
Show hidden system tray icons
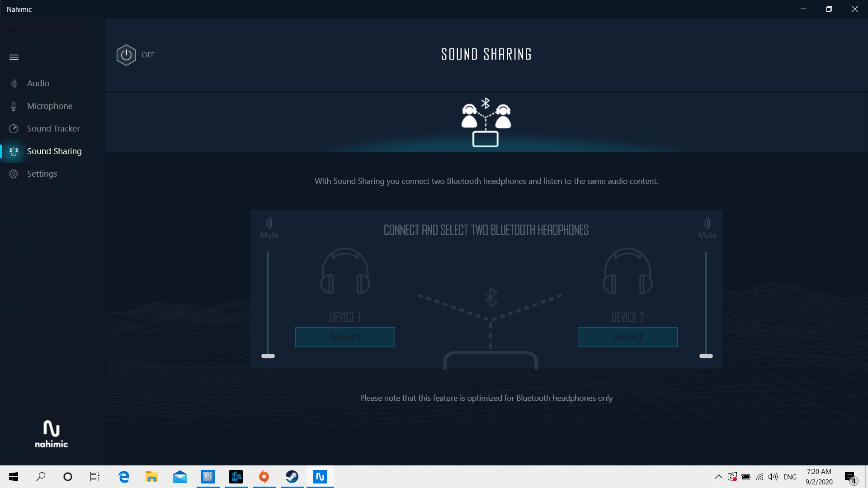coord(718,477)
